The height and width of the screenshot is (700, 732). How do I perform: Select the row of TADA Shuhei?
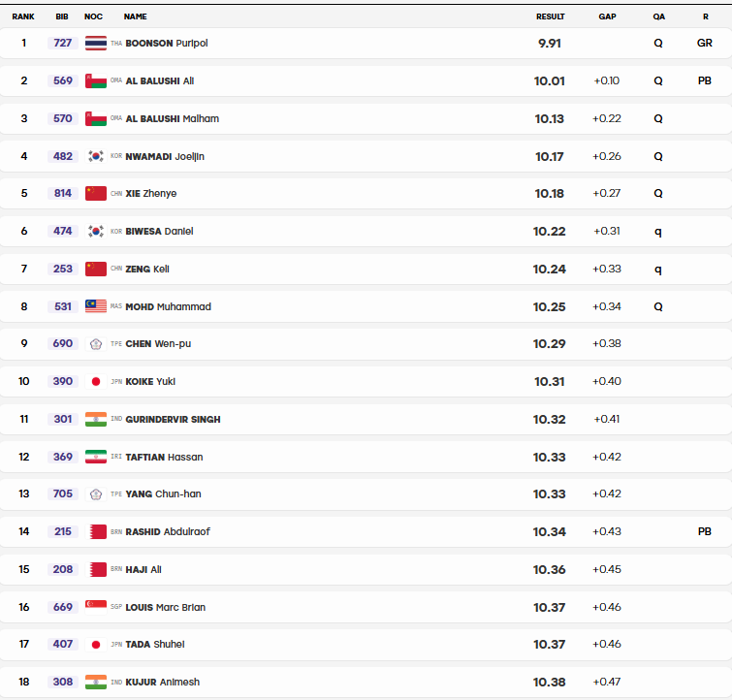pyautogui.click(x=366, y=645)
